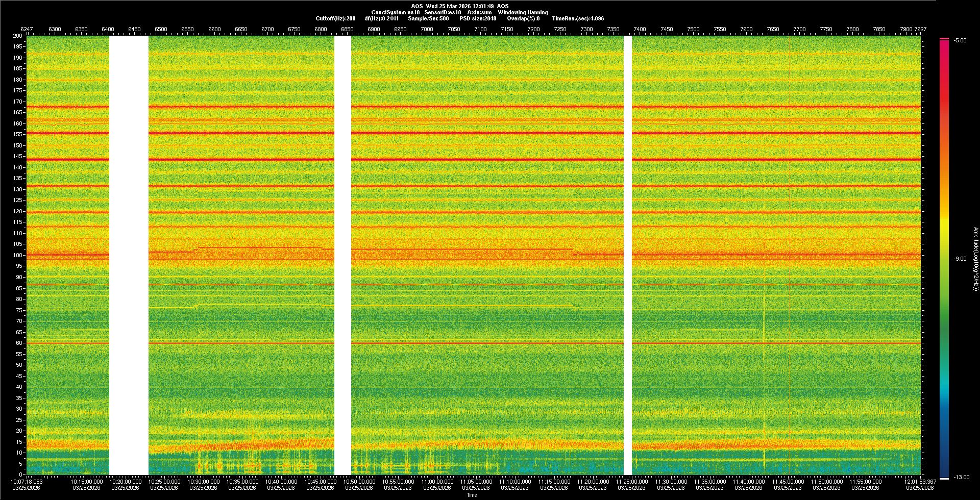Select the Windowing:Hanning header text
The width and height of the screenshot is (980, 500).
tap(523, 12)
